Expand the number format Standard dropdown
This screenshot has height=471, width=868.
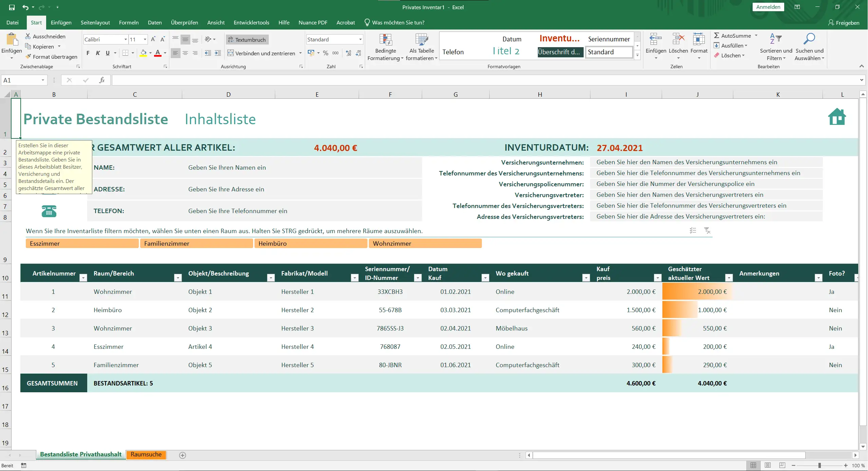[360, 40]
